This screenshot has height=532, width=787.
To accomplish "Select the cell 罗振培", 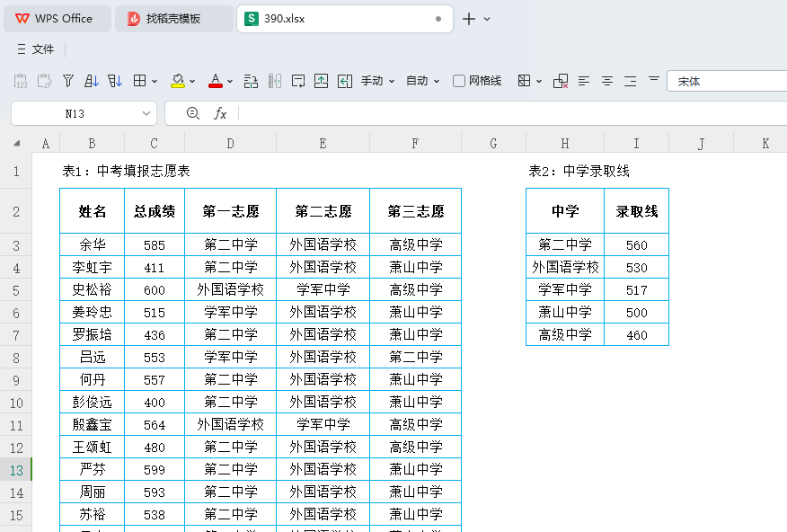I will point(92,335).
